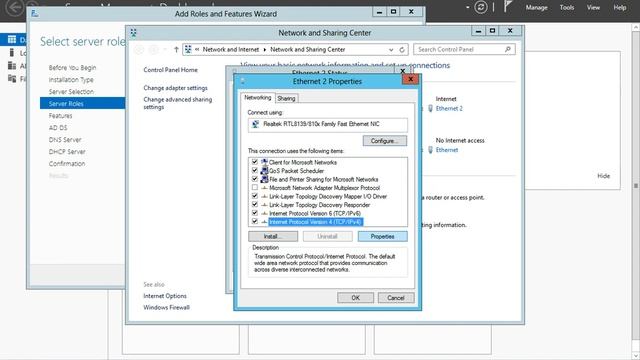Switch to the Networking tab
This screenshot has width=640, height=360.
tap(258, 98)
